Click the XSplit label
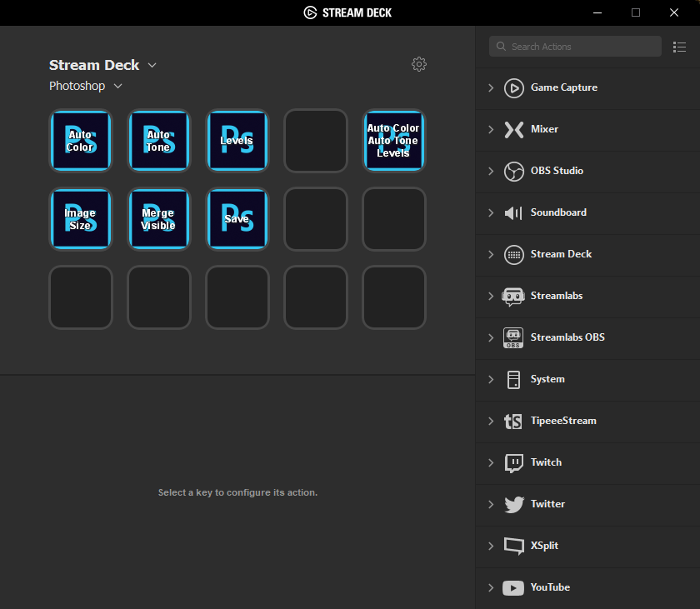Viewport: 700px width, 609px height. coord(544,546)
